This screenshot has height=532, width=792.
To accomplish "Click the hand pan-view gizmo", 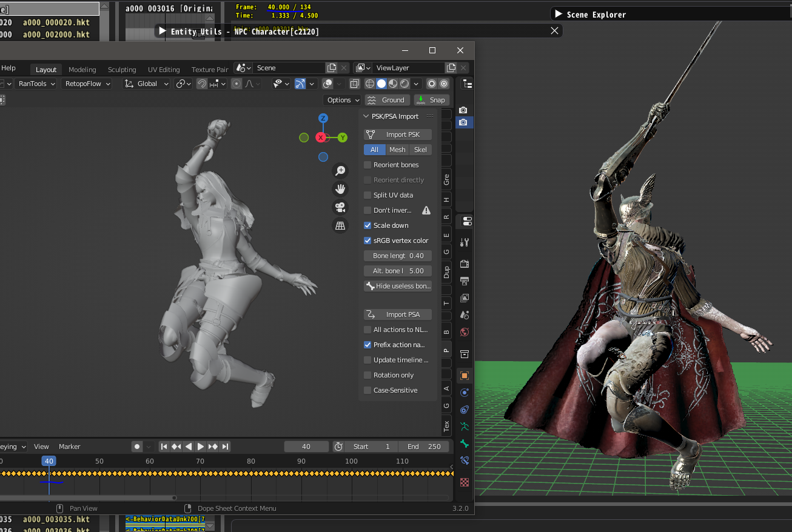I will tap(340, 189).
